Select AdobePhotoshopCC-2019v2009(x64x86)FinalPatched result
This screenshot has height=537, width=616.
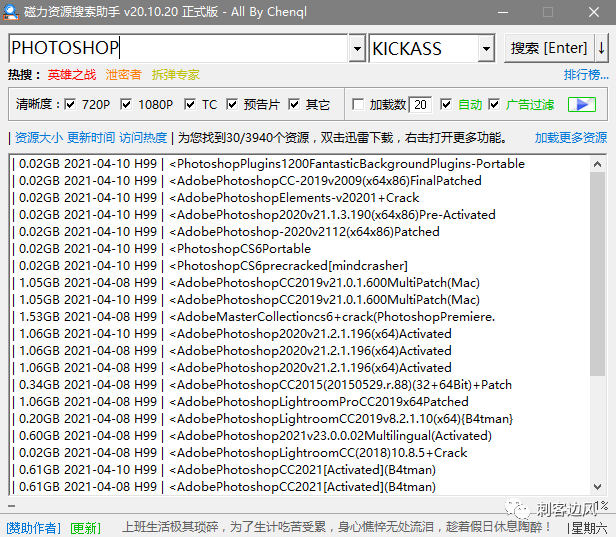coord(301,181)
